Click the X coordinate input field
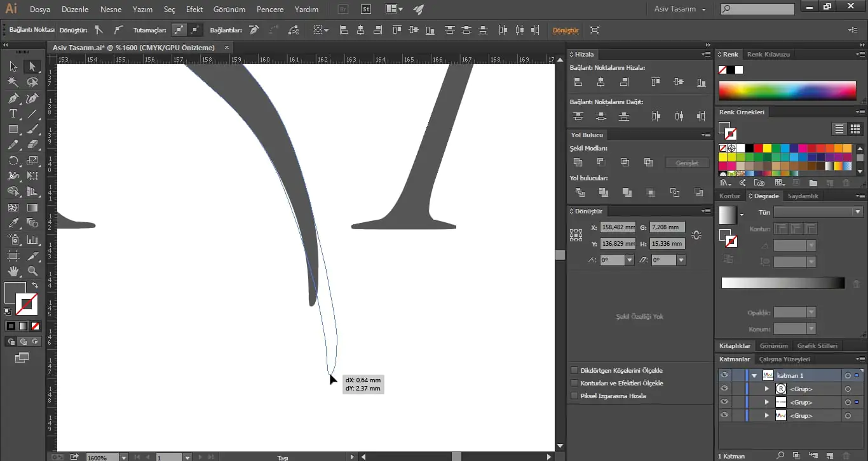 coord(618,227)
